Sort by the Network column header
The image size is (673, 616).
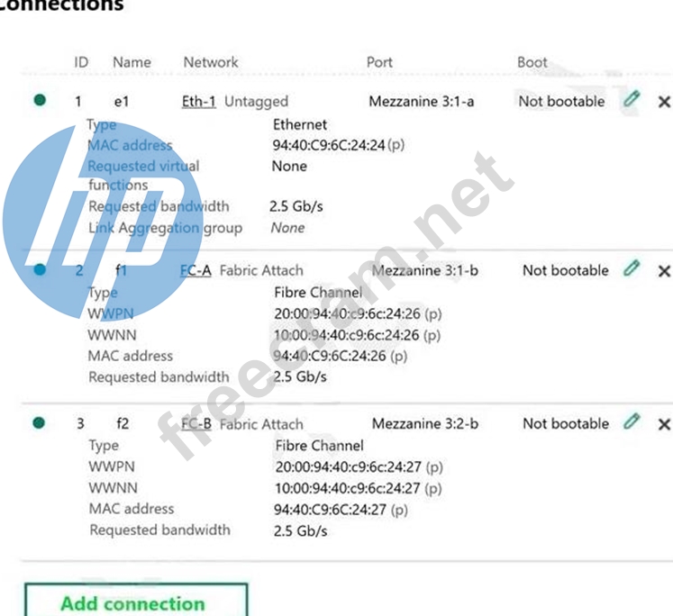211,62
